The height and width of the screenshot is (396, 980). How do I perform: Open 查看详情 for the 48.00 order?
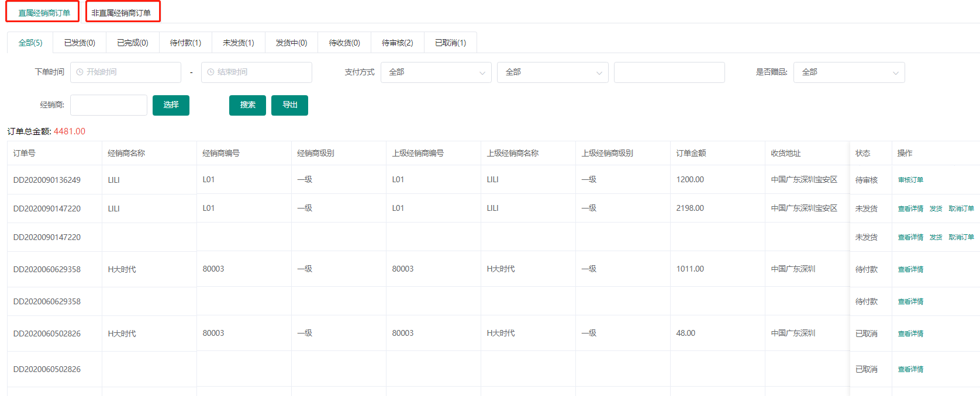(910, 334)
